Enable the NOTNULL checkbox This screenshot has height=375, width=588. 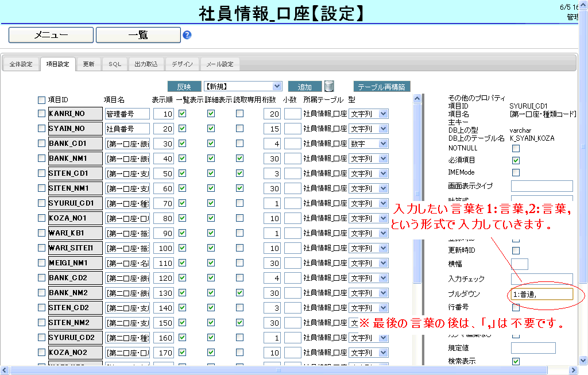tap(516, 148)
